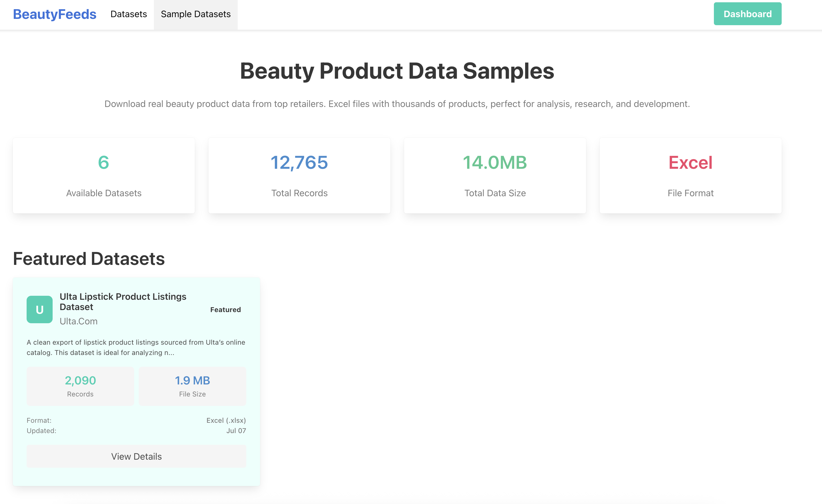This screenshot has height=504, width=822.
Task: Click the Ulta.Com source link
Action: (x=78, y=321)
